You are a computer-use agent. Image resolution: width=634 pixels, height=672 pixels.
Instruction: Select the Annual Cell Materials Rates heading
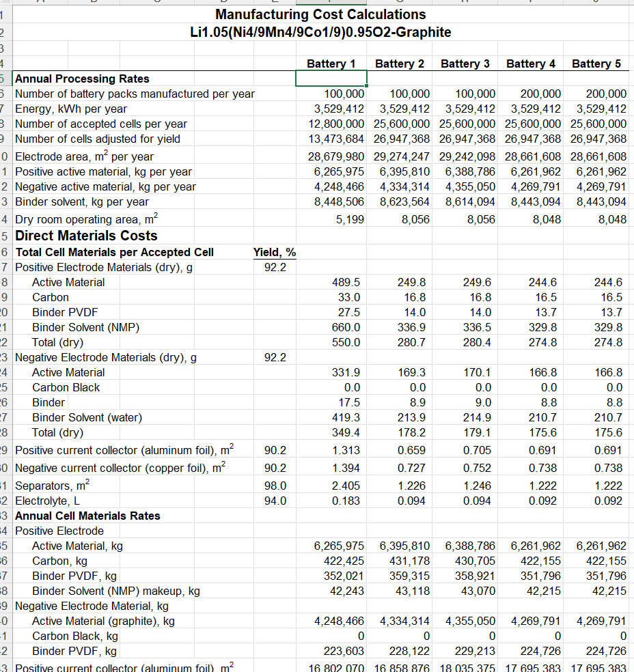coord(87,516)
